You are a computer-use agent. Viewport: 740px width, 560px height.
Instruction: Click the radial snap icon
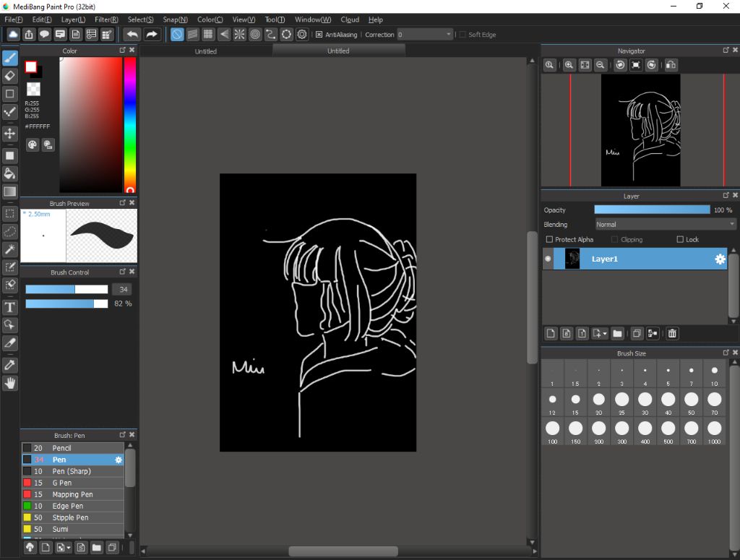click(x=240, y=35)
